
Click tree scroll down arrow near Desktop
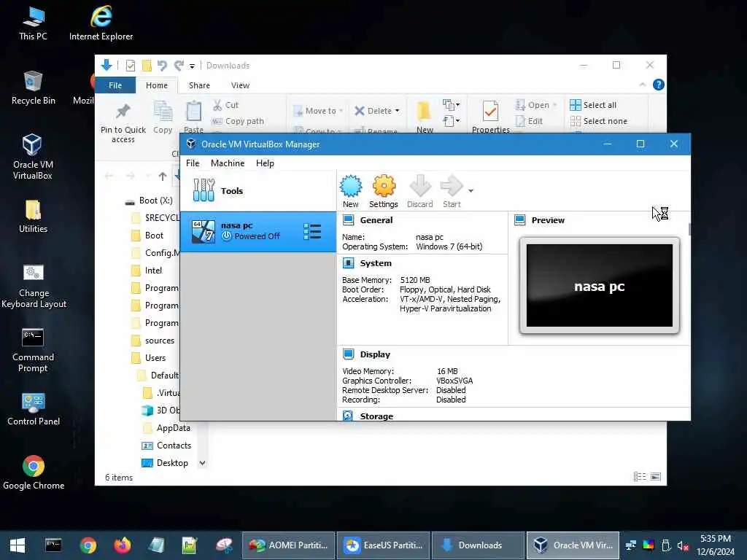[x=203, y=463]
